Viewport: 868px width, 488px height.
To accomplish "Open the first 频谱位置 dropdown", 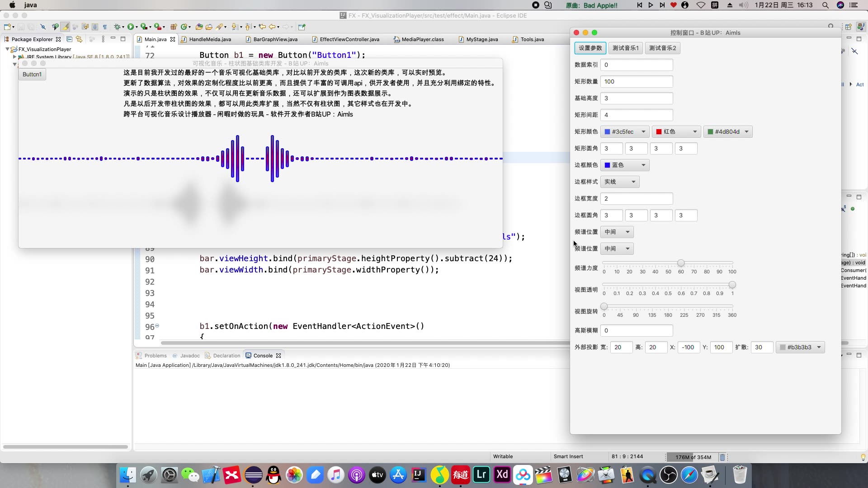I will pyautogui.click(x=617, y=232).
